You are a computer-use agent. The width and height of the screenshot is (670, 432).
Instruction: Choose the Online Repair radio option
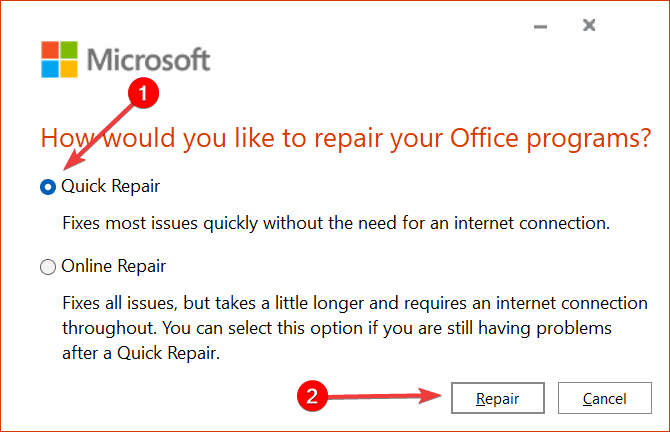pos(48,267)
